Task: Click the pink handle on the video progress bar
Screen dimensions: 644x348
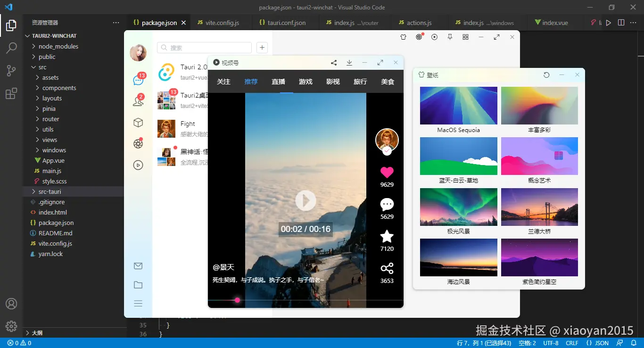Action: tap(237, 300)
